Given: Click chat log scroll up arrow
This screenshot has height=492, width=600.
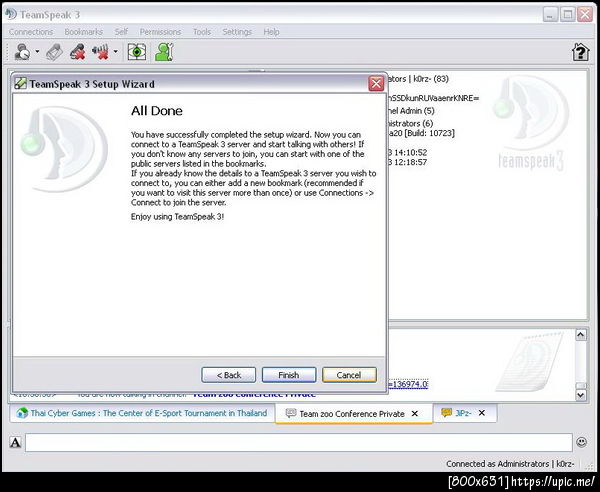Looking at the screenshot, I should point(580,335).
